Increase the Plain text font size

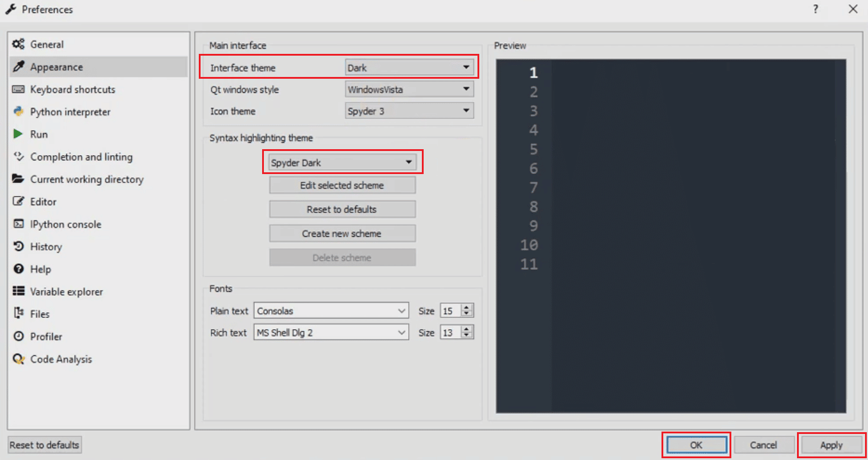(x=467, y=307)
